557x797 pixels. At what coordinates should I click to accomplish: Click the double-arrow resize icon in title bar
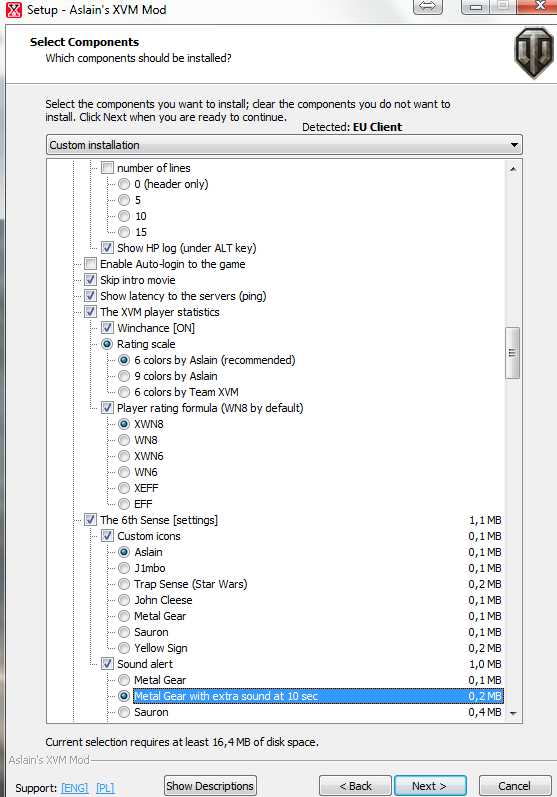pyautogui.click(x=427, y=7)
